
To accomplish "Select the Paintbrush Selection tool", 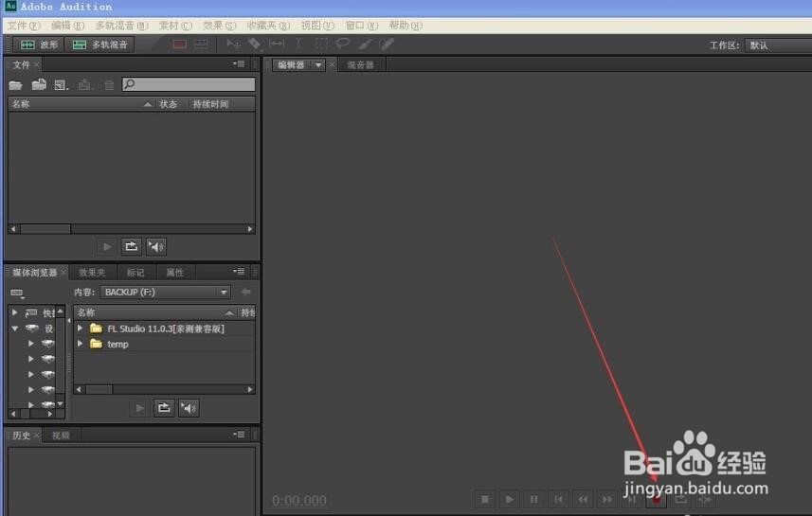I will coord(365,44).
